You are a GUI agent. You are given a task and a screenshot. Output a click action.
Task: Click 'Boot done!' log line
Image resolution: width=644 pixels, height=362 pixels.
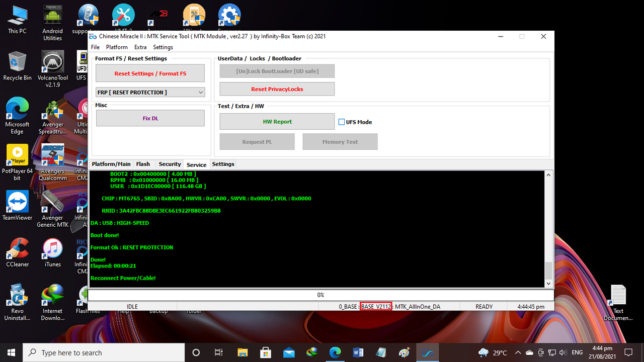(x=104, y=235)
